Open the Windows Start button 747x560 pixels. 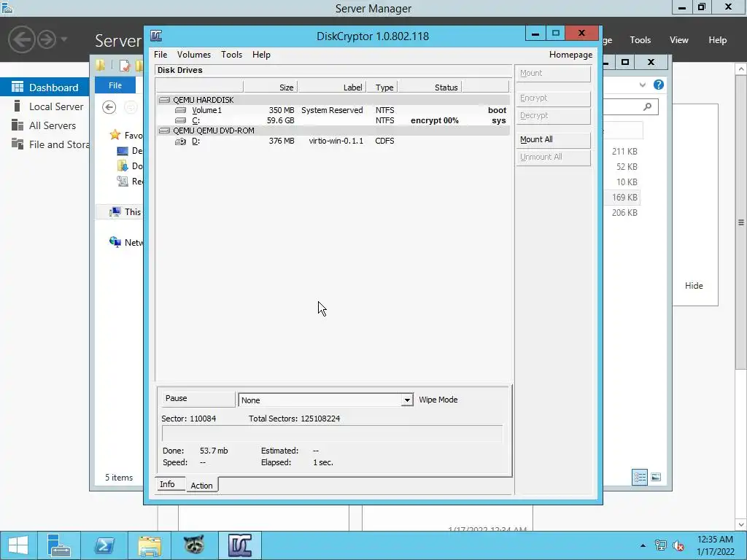pos(18,545)
